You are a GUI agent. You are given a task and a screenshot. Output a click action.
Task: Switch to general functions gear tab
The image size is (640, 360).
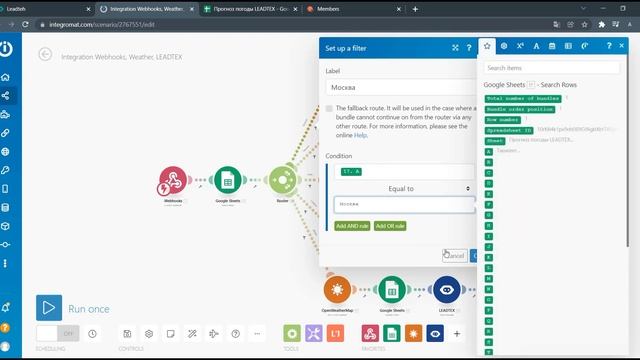point(504,46)
